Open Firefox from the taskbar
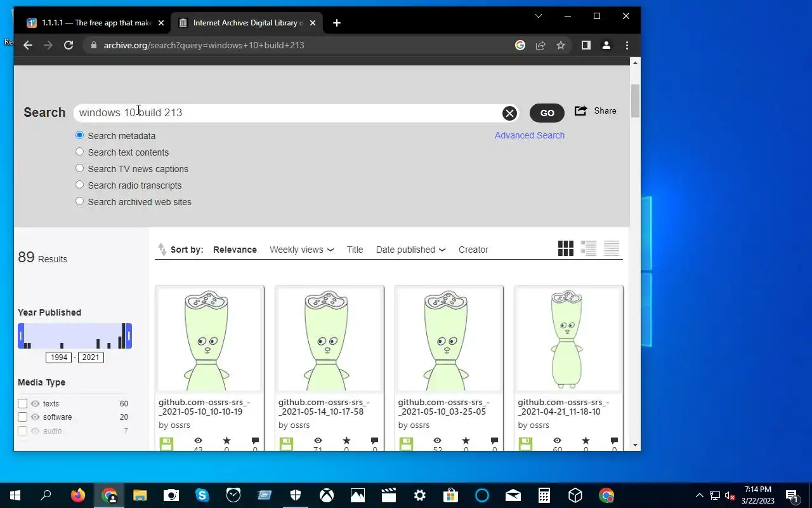This screenshot has width=812, height=508. (77, 495)
